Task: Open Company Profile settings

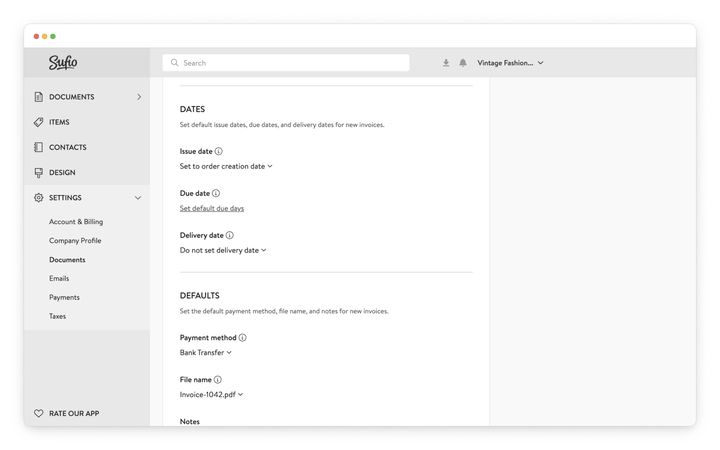Action: click(75, 241)
